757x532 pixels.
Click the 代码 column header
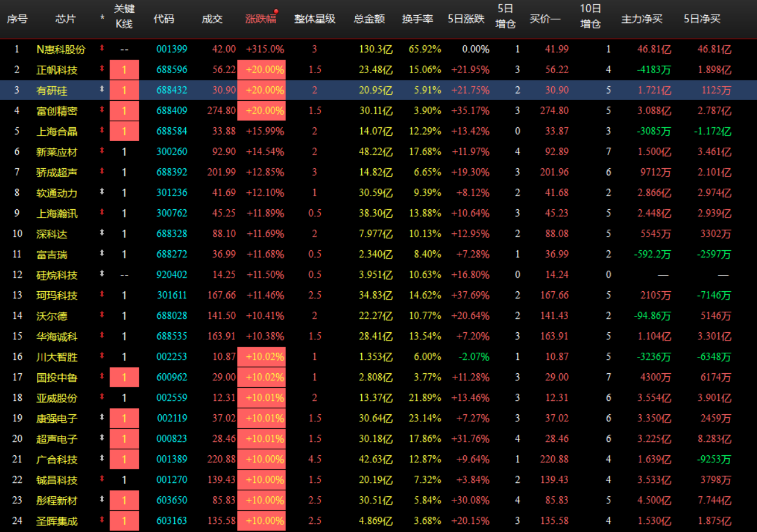[x=164, y=19]
